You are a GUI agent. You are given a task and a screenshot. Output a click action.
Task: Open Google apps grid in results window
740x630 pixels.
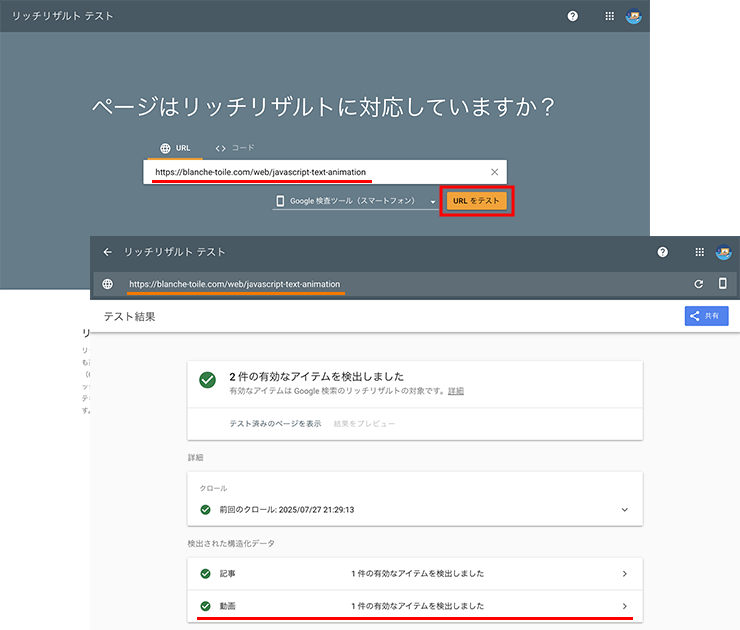(699, 252)
